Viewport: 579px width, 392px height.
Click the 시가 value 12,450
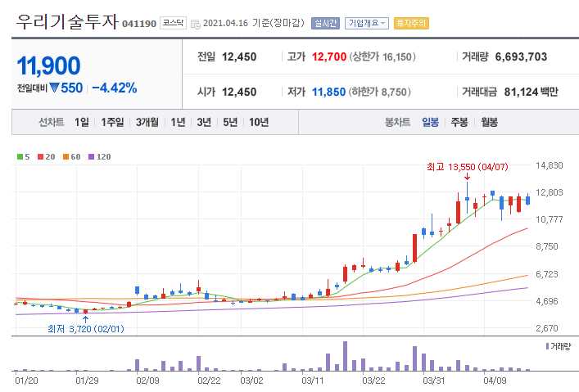(x=239, y=92)
